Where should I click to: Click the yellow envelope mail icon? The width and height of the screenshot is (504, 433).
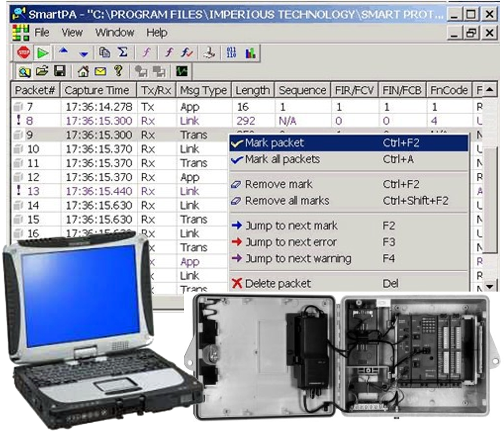(x=101, y=71)
